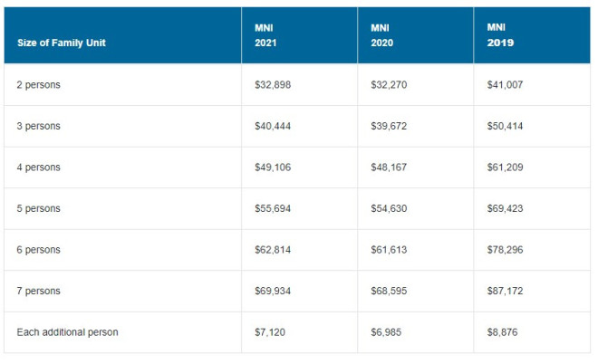Select the MNI 2021 column header

264,35
